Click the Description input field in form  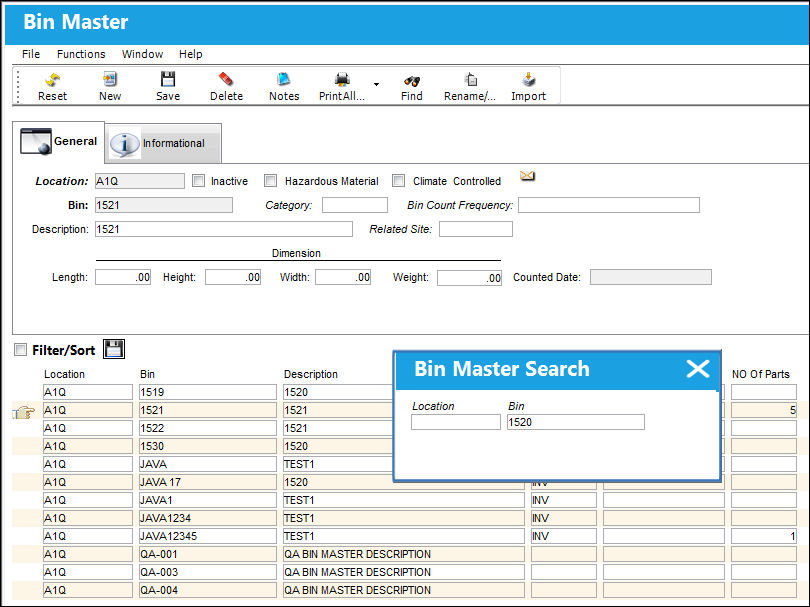pyautogui.click(x=224, y=229)
